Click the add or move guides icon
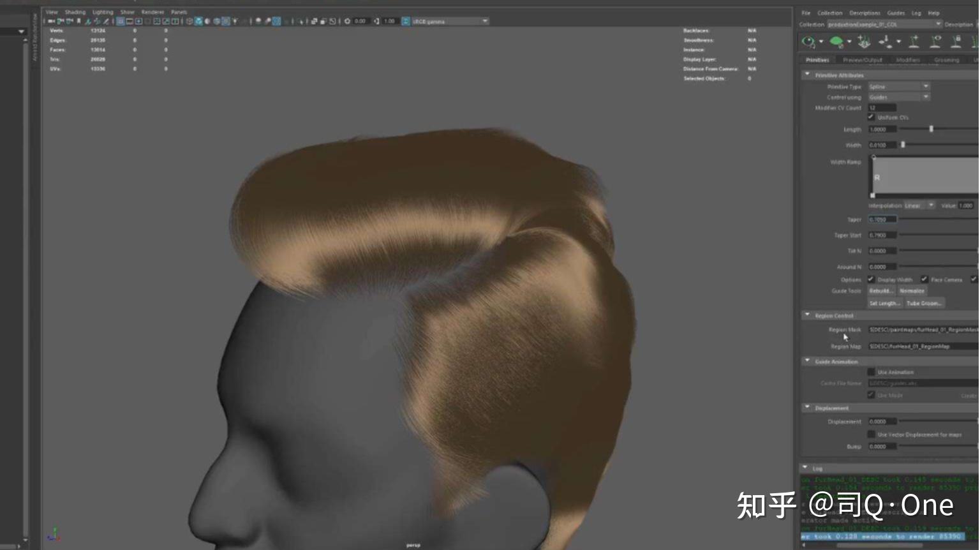The width and height of the screenshot is (980, 550). coord(885,42)
